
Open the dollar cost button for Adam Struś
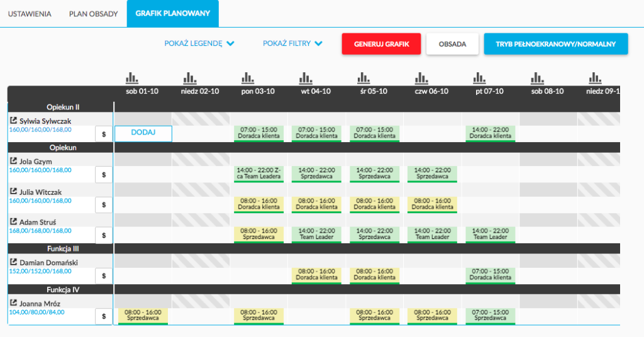[x=104, y=235]
